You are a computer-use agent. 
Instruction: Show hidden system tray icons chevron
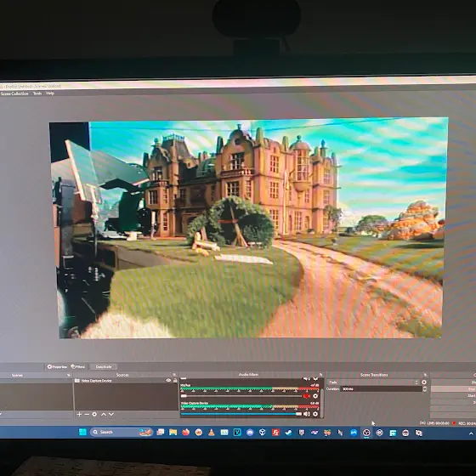click(471, 433)
